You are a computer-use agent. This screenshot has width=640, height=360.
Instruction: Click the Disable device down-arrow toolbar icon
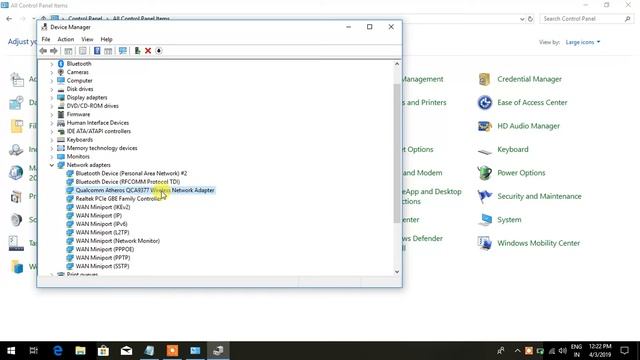[159, 51]
